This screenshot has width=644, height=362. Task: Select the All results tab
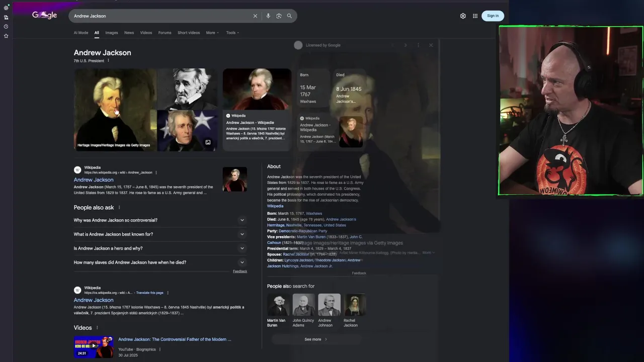(97, 33)
